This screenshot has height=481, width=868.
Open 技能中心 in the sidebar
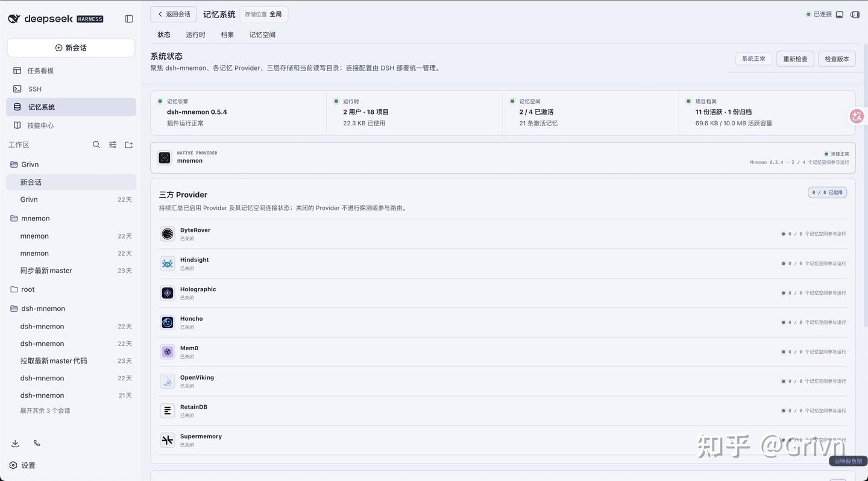coord(71,125)
